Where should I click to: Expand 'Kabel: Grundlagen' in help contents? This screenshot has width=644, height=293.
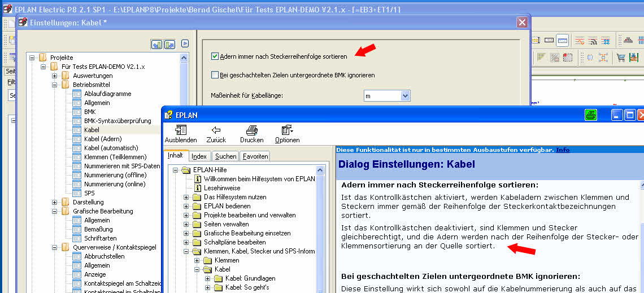(207, 278)
